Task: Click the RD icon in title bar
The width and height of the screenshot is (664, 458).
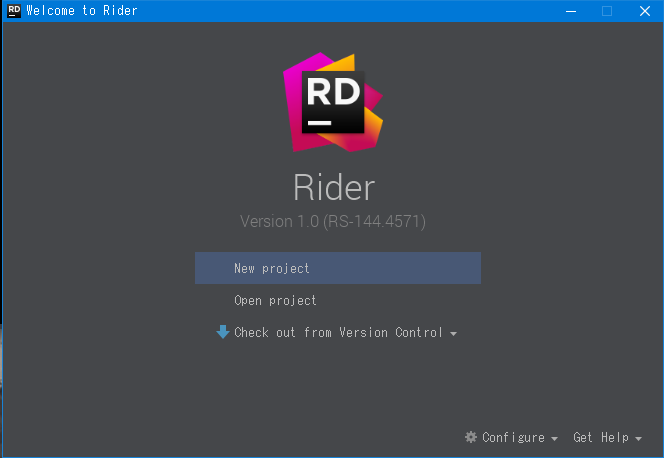Action: (14, 11)
